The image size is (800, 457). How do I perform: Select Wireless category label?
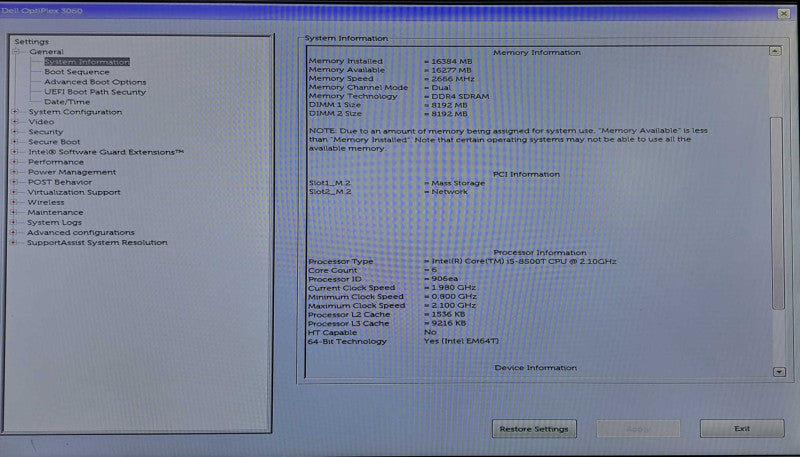pyautogui.click(x=46, y=202)
